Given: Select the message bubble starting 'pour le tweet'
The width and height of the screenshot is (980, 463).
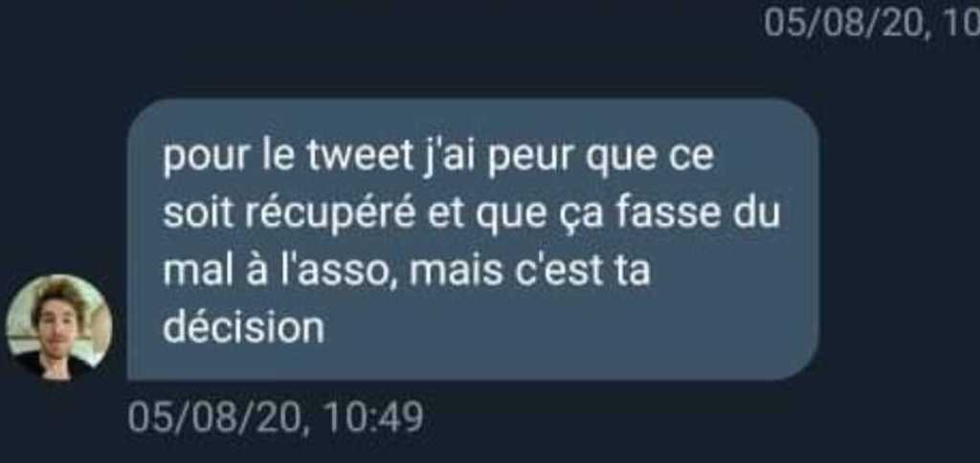Looking at the screenshot, I should (x=473, y=239).
